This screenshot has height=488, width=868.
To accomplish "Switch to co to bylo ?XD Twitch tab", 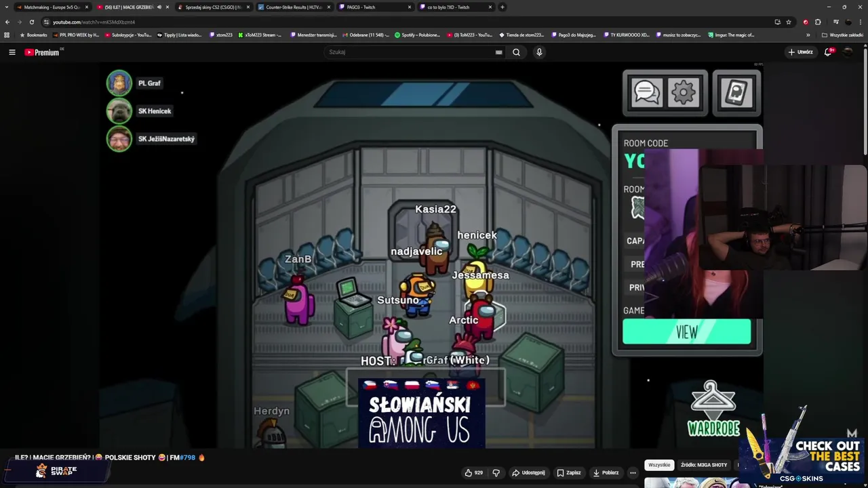I will [455, 7].
